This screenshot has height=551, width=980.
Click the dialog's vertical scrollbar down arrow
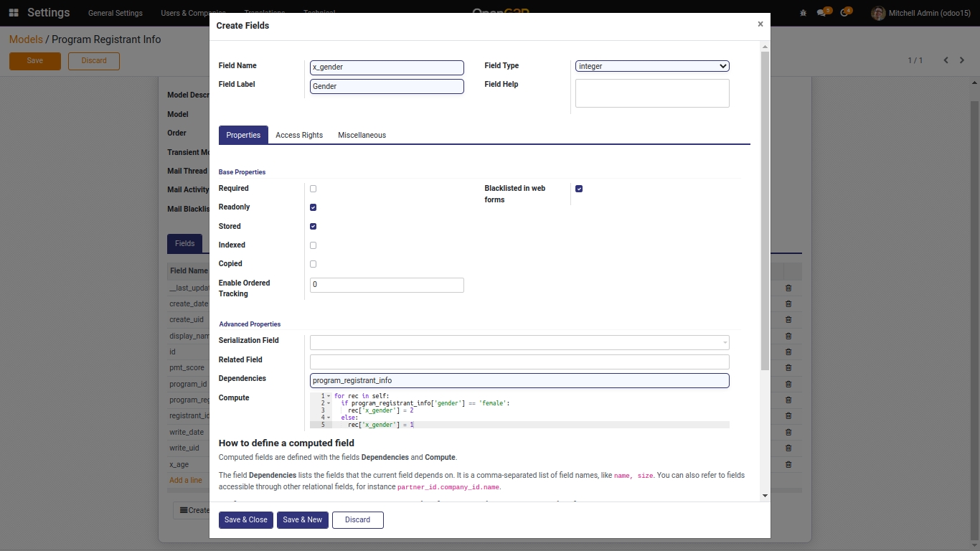coord(765,496)
